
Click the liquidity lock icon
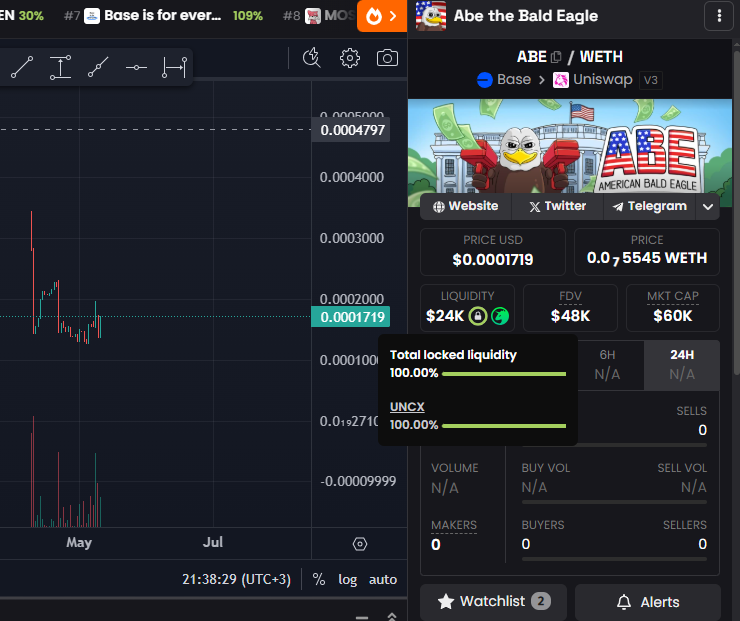point(478,316)
